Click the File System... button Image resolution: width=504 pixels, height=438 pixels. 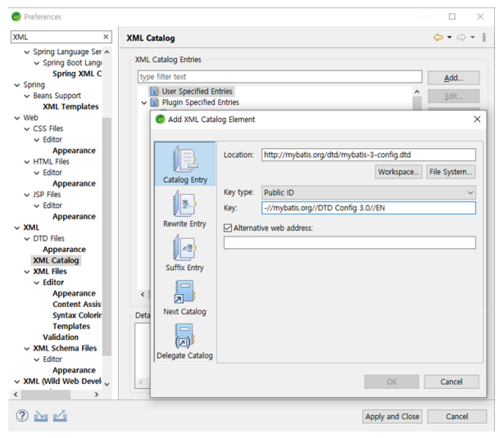[x=451, y=172]
